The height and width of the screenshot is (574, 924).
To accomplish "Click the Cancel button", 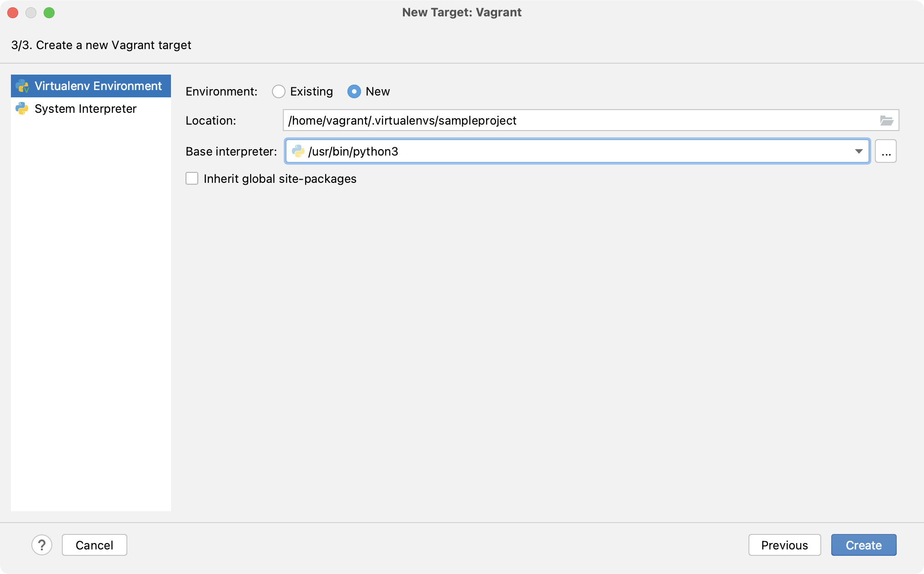I will 95,545.
